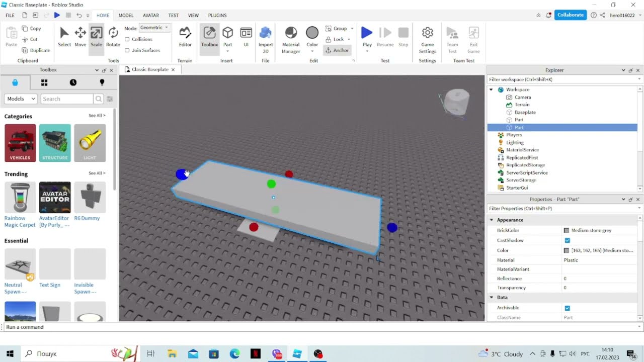Copy the selected object
This screenshot has width=644, height=362.
pos(32,29)
